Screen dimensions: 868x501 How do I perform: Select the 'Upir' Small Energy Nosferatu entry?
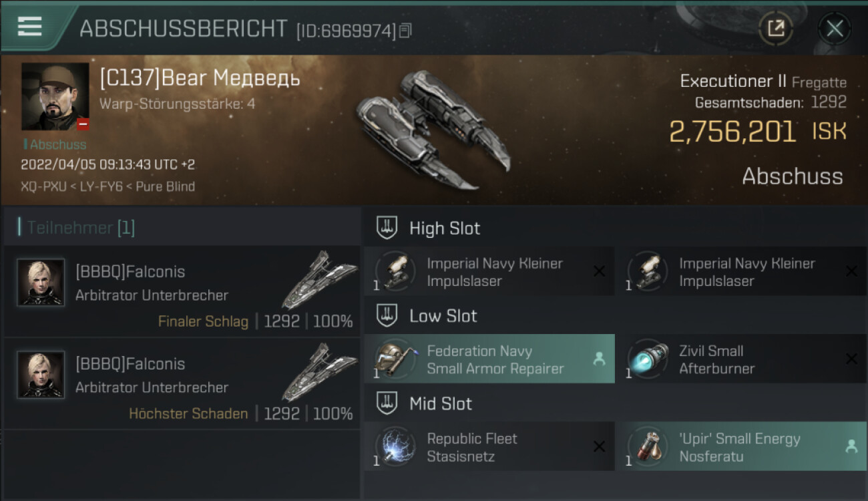[x=740, y=447]
